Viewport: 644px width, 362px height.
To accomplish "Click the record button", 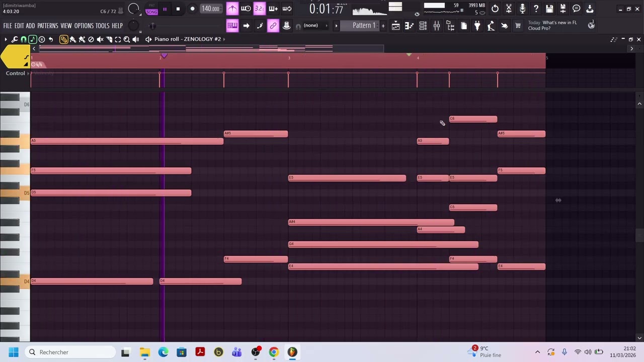I will click(x=192, y=9).
